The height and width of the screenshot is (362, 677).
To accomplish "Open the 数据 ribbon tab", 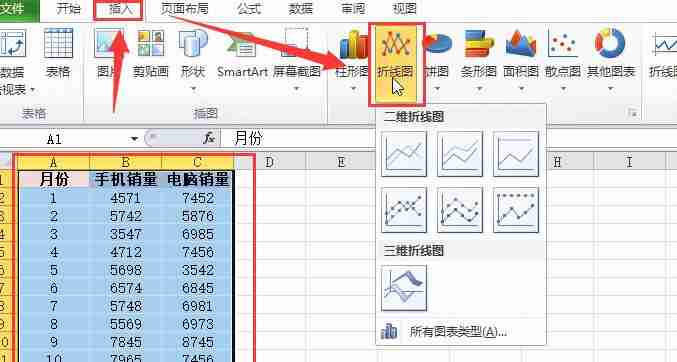I will 301,9.
